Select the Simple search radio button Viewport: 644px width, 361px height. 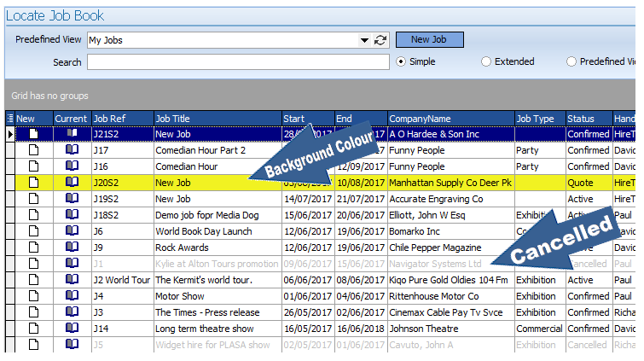tap(401, 61)
